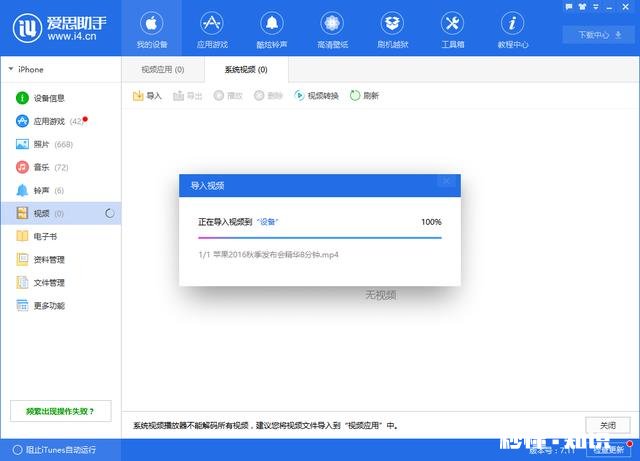Open the skin shirt icon in title bar
The height and width of the screenshot is (461, 640).
[582, 7]
